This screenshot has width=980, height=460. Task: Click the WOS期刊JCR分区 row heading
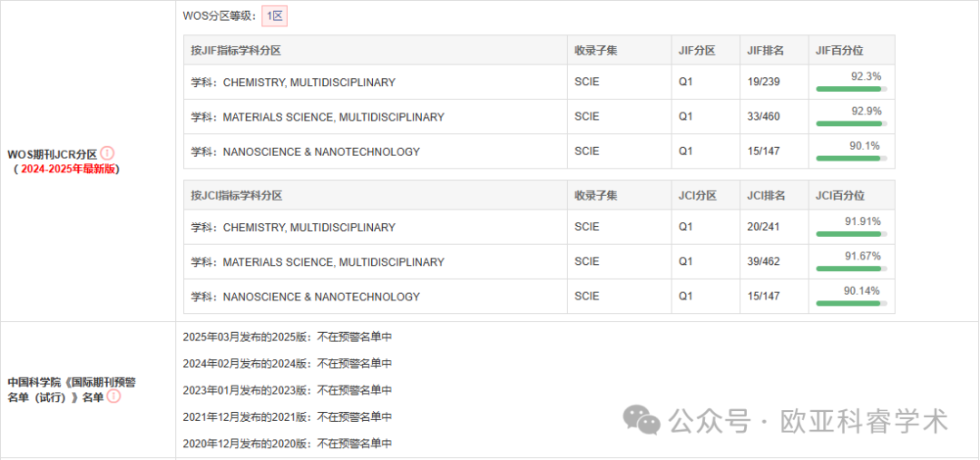pos(53,153)
